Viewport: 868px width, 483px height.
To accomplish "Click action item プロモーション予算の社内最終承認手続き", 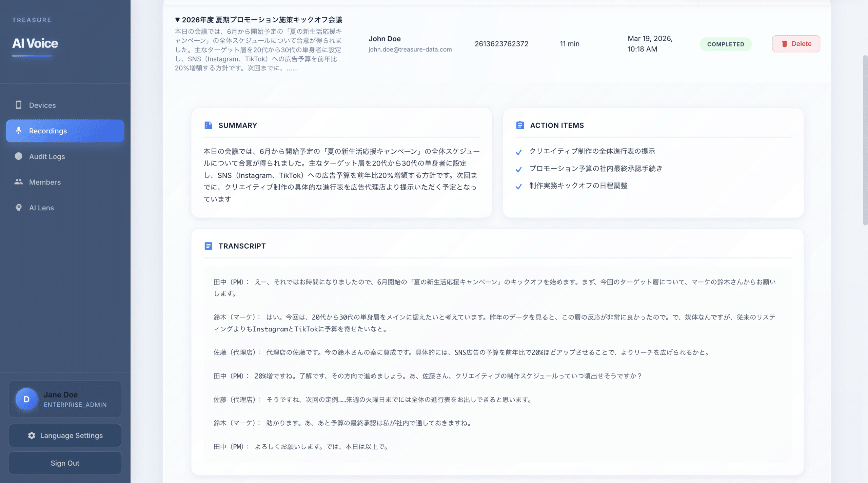I will click(596, 169).
